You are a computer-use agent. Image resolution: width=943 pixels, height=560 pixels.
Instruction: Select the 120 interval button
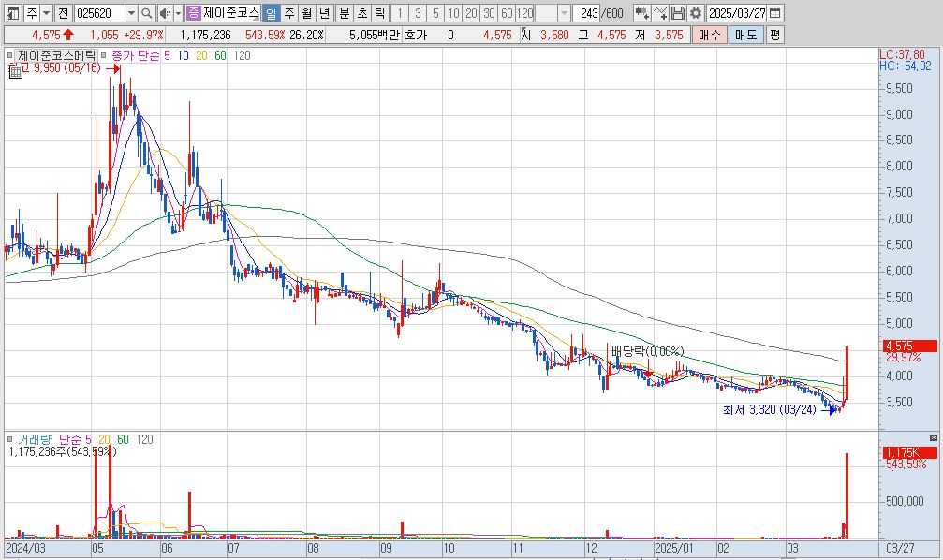[525, 12]
